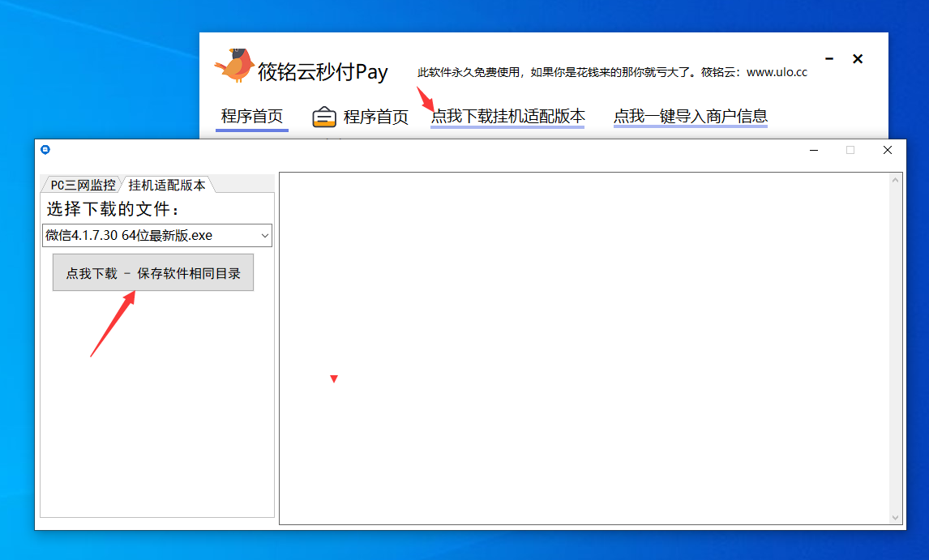The width and height of the screenshot is (929, 560).
Task: Click scrollbar down arrow in right pane
Action: (x=895, y=518)
